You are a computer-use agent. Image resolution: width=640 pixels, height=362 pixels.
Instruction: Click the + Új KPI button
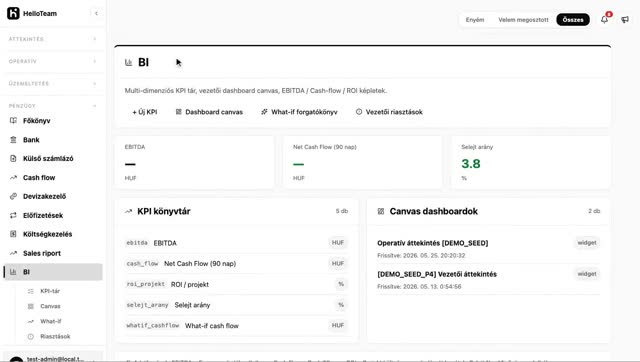point(144,112)
